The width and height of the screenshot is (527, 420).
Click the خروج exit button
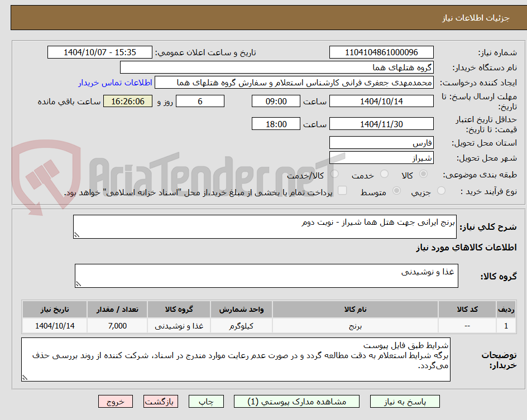pos(115,402)
